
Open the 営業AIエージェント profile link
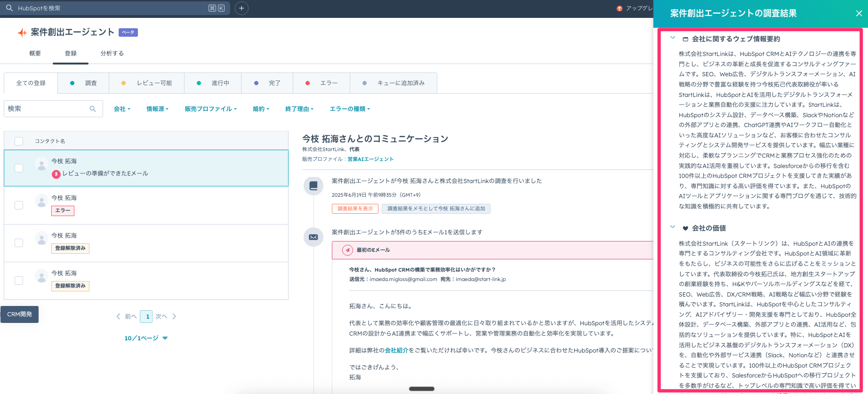click(x=370, y=159)
